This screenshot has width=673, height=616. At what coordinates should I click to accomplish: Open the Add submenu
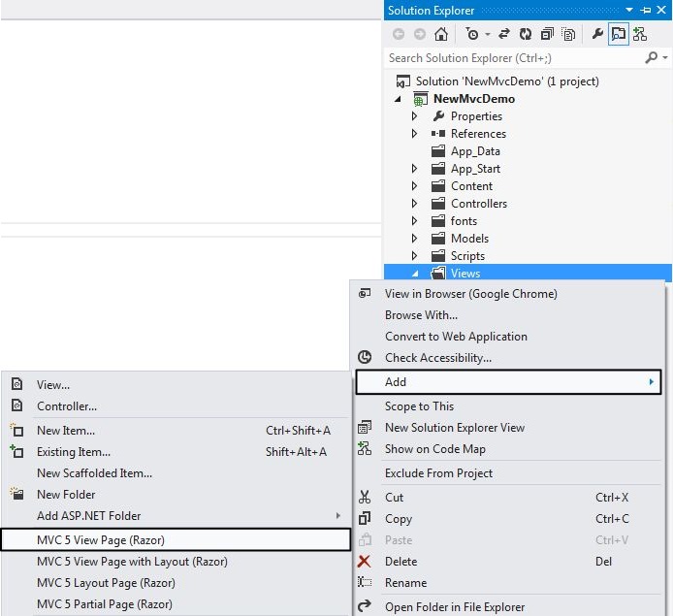click(x=508, y=381)
